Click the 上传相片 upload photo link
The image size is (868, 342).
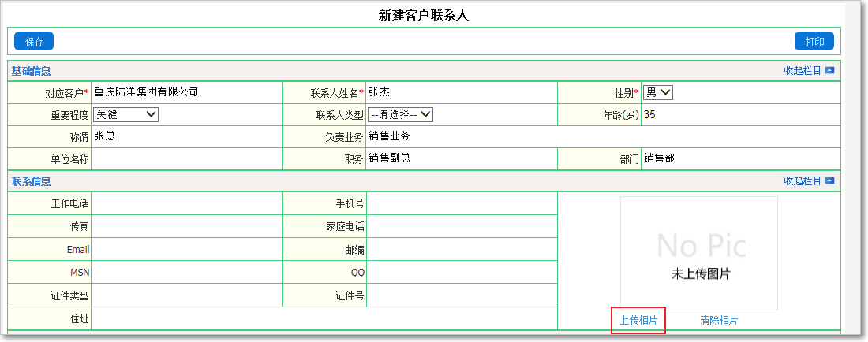point(638,321)
